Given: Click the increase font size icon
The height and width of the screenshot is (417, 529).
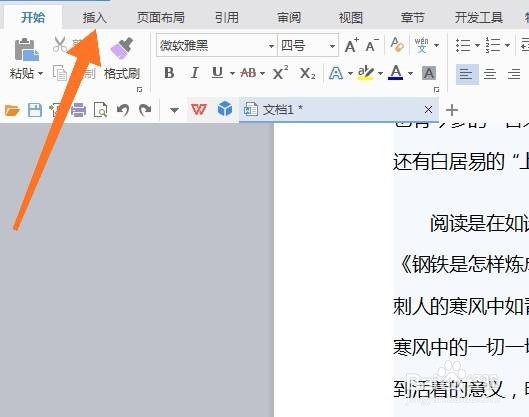Looking at the screenshot, I should tap(351, 45).
